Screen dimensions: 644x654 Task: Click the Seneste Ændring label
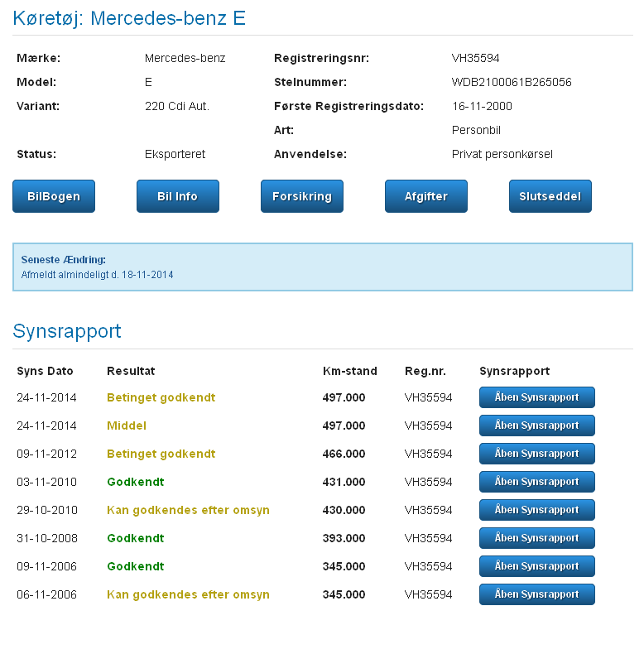point(64,259)
